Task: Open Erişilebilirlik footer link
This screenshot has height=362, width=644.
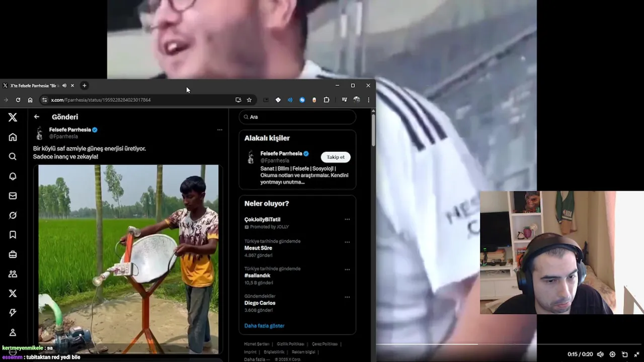Action: pyautogui.click(x=274, y=352)
